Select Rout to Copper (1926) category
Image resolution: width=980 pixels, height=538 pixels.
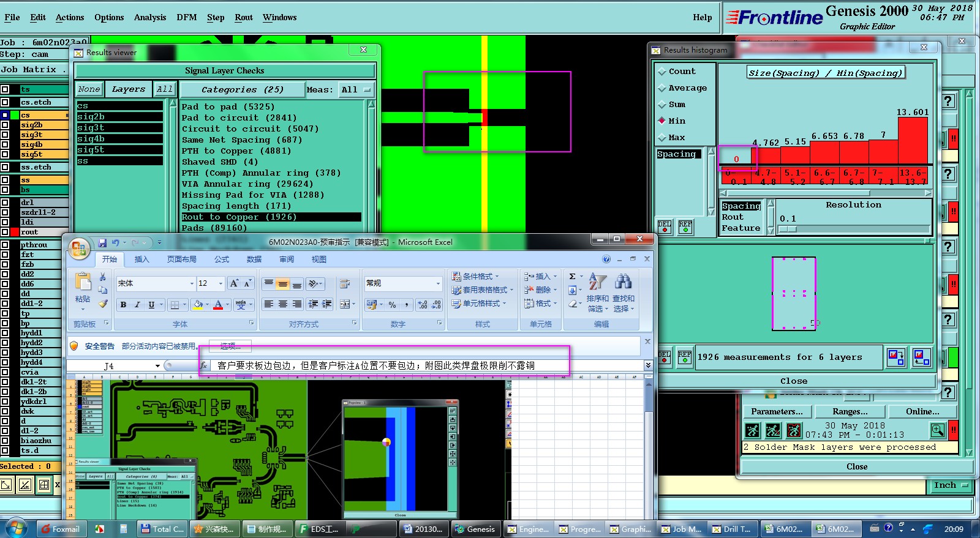tap(271, 217)
